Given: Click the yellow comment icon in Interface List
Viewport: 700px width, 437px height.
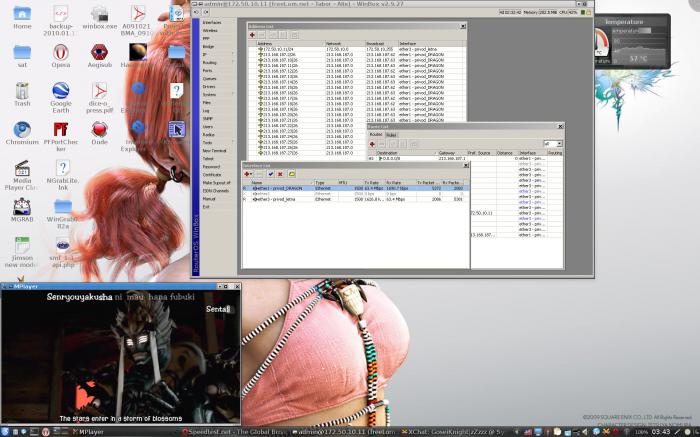Looking at the screenshot, I should [x=292, y=174].
